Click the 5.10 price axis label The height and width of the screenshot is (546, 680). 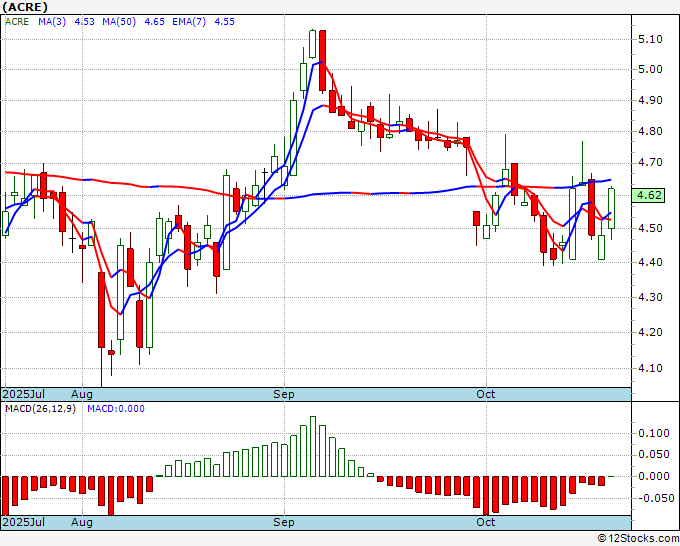[x=651, y=39]
